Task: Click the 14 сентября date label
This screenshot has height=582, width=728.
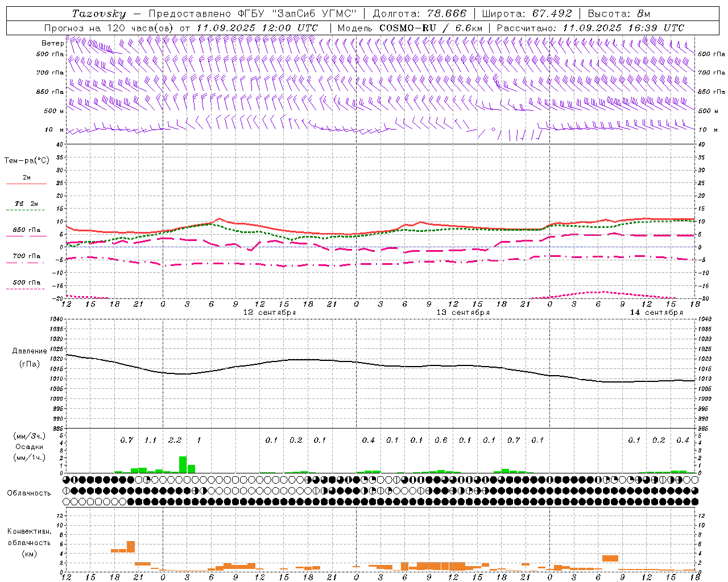Action: [656, 313]
